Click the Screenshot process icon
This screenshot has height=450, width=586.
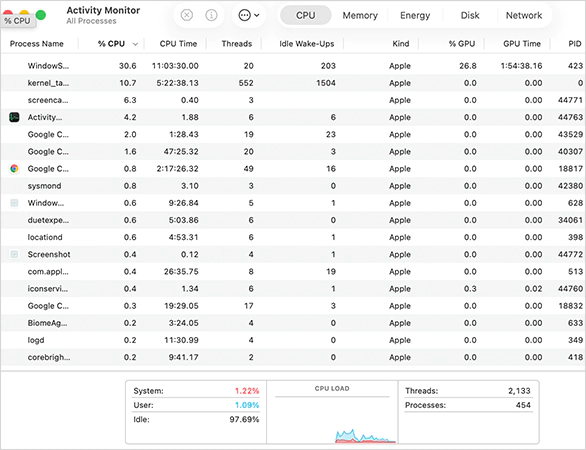click(14, 255)
